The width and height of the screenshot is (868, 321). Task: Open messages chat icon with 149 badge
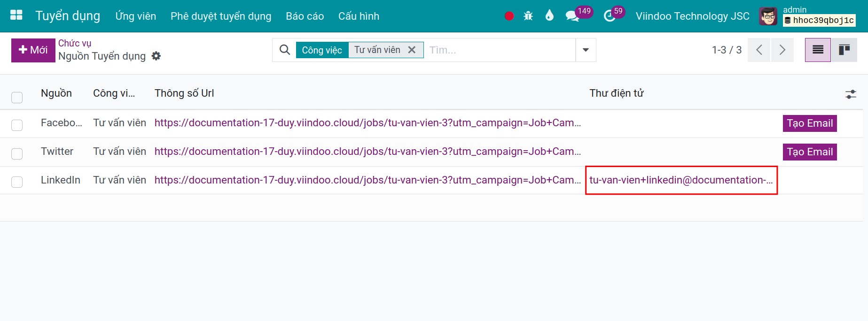(x=572, y=16)
